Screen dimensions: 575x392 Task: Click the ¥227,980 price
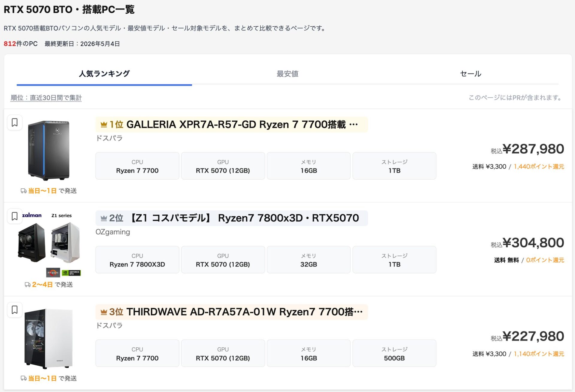[533, 336]
